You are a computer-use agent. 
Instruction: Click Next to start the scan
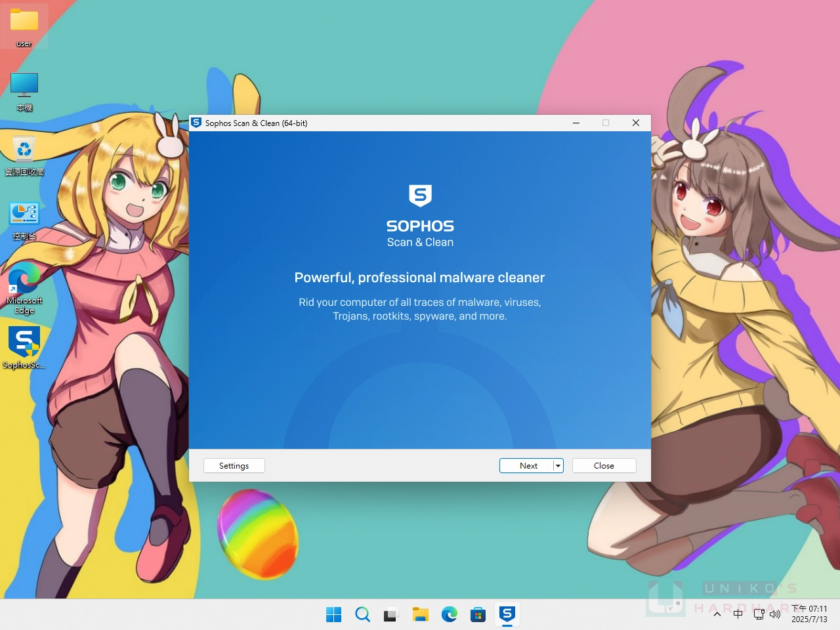(526, 465)
